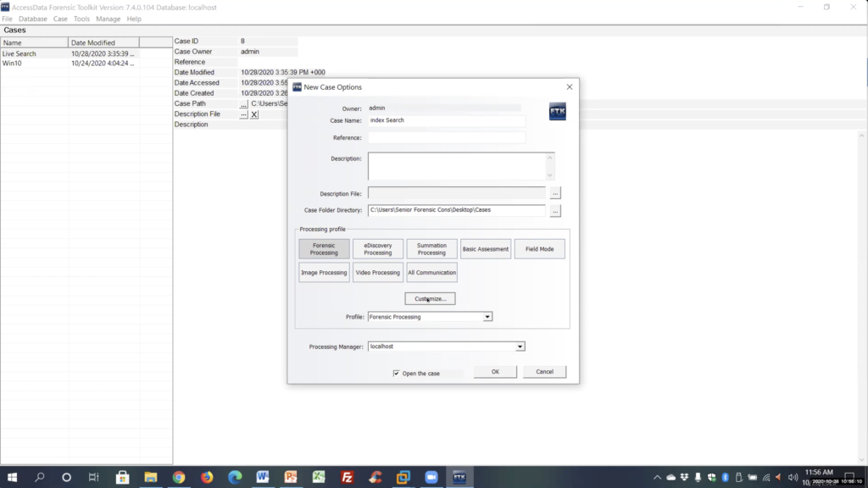Expand the Processing Manager dropdown
Image resolution: width=868 pixels, height=488 pixels.
click(520, 347)
